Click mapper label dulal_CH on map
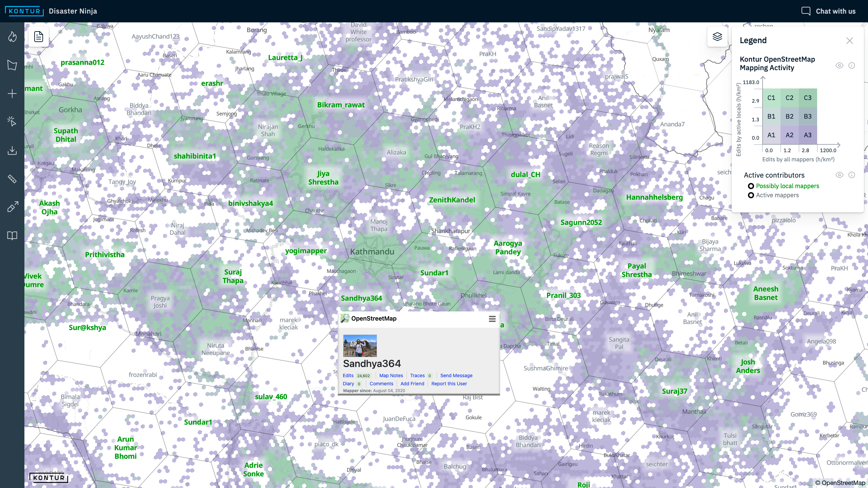Viewport: 868px width, 488px height. tap(526, 175)
